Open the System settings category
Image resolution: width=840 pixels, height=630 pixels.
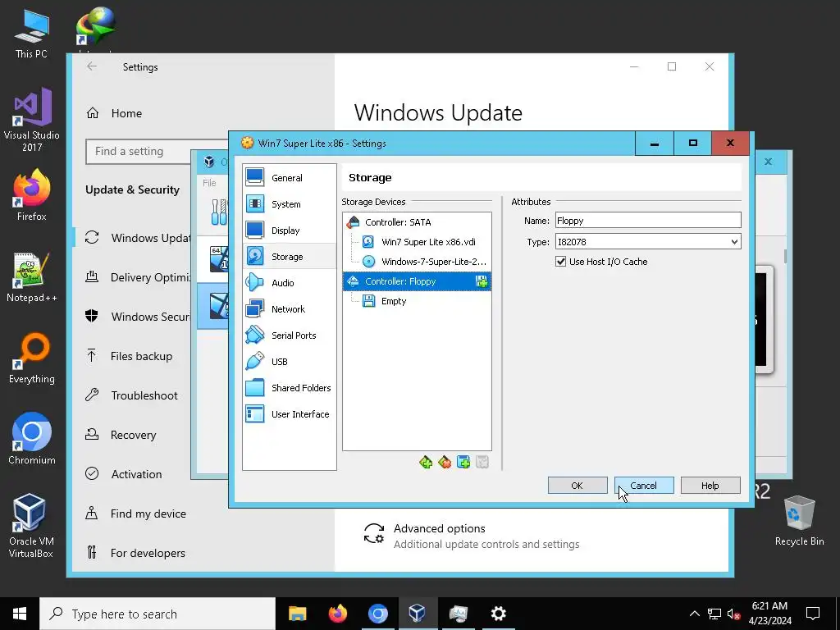pos(290,204)
